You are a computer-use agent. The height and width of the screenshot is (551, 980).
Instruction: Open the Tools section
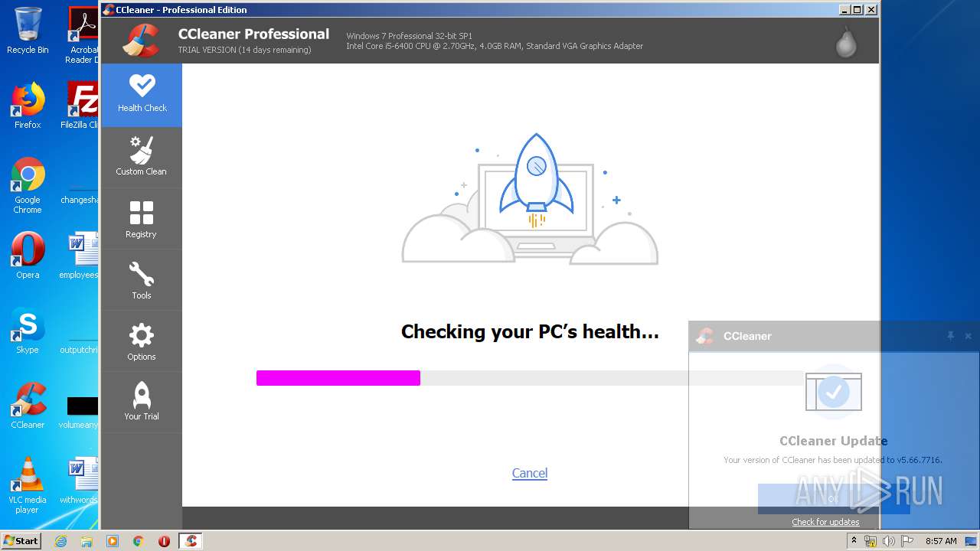(x=142, y=280)
